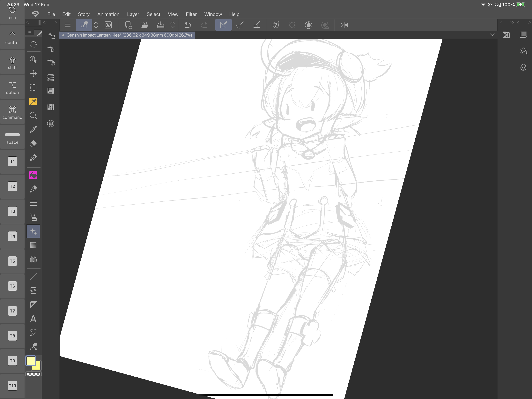Screen dimensions: 532x399
Task: Select the straight line Figure tool
Action: (33, 276)
